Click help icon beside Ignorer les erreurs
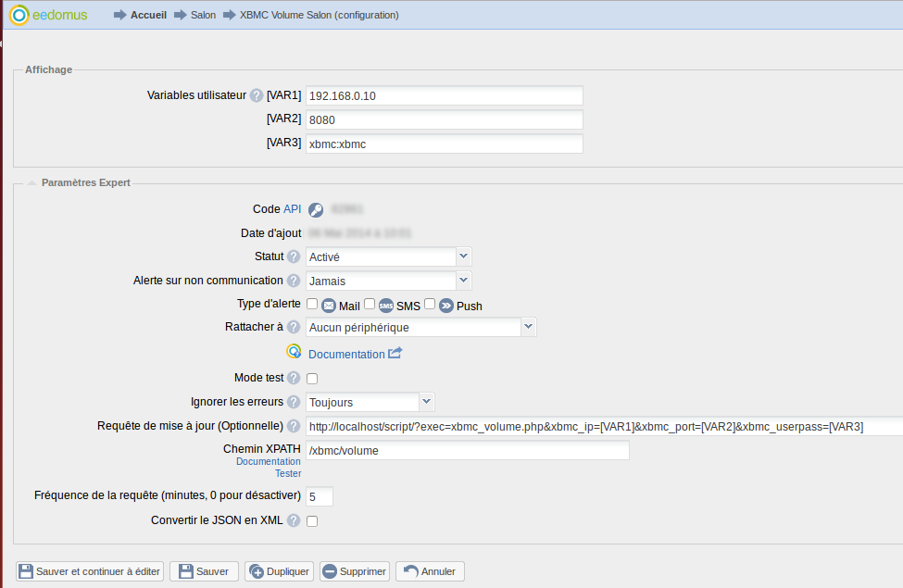The image size is (903, 588). pos(294,402)
